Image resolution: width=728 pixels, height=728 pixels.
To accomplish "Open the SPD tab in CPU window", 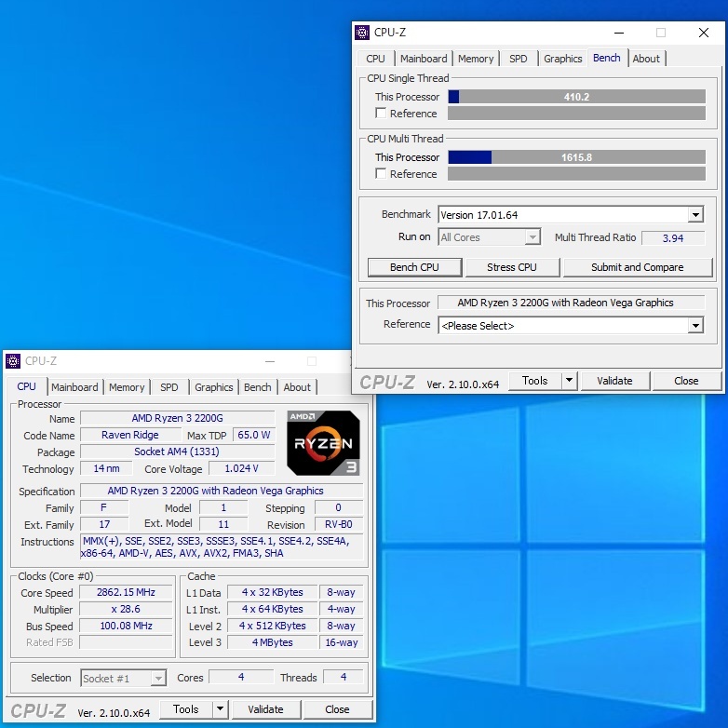I will 169,387.
